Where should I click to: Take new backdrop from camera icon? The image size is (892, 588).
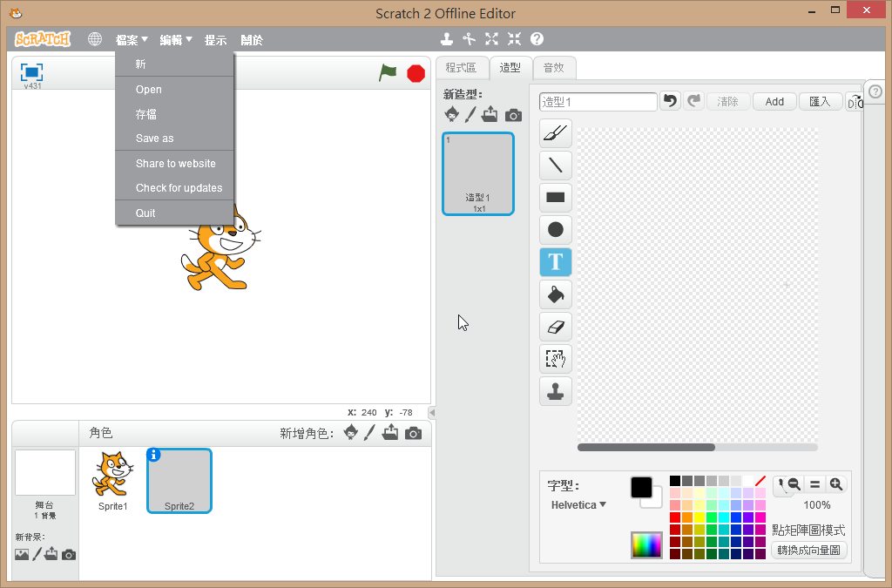69,554
